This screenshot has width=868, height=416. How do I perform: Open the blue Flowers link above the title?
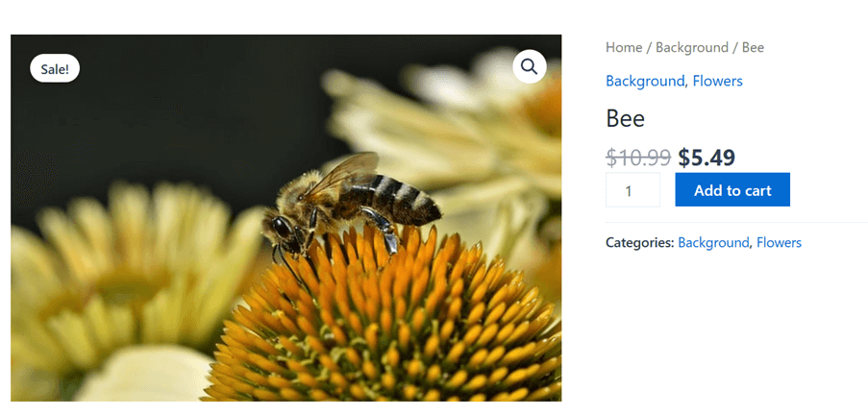[x=717, y=82]
